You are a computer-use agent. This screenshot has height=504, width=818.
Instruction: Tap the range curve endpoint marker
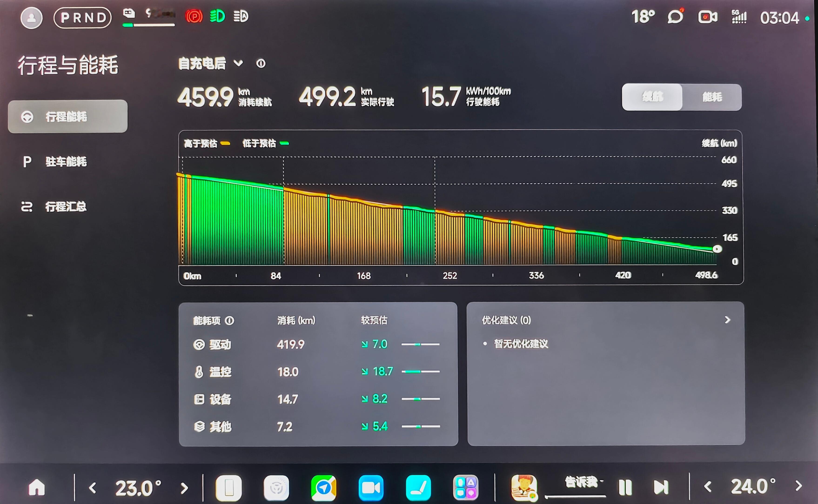click(717, 249)
